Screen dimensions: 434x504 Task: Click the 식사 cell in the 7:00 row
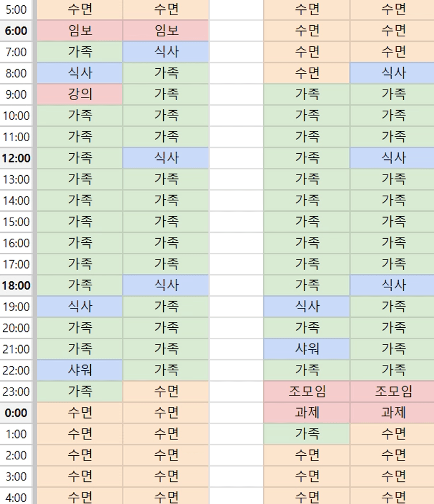coord(166,52)
